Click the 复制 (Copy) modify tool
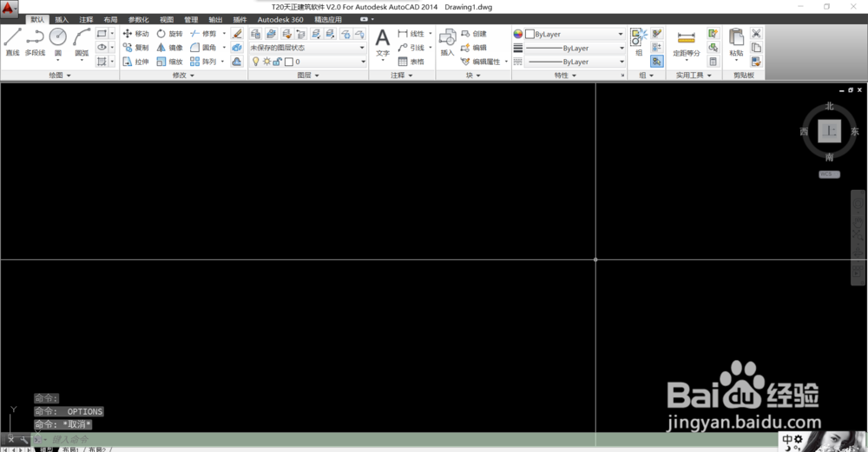Screen dimensions: 868x452 coord(135,48)
